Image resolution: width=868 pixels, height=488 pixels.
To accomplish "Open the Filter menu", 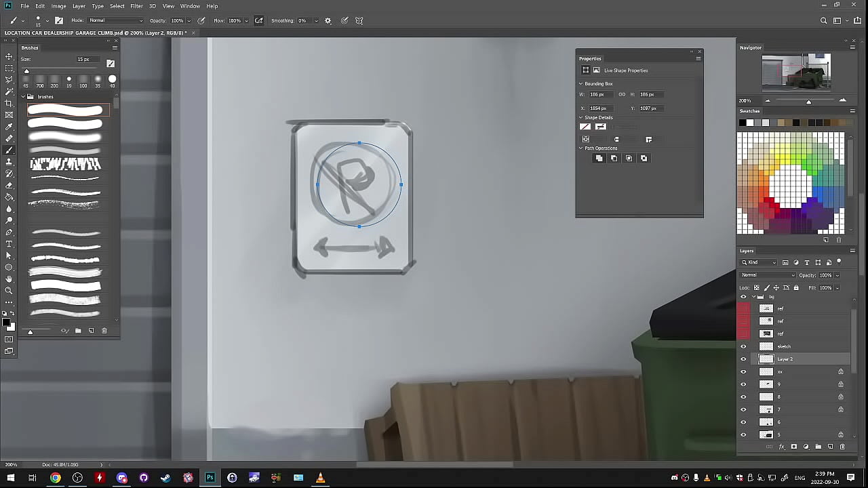I will [x=136, y=6].
